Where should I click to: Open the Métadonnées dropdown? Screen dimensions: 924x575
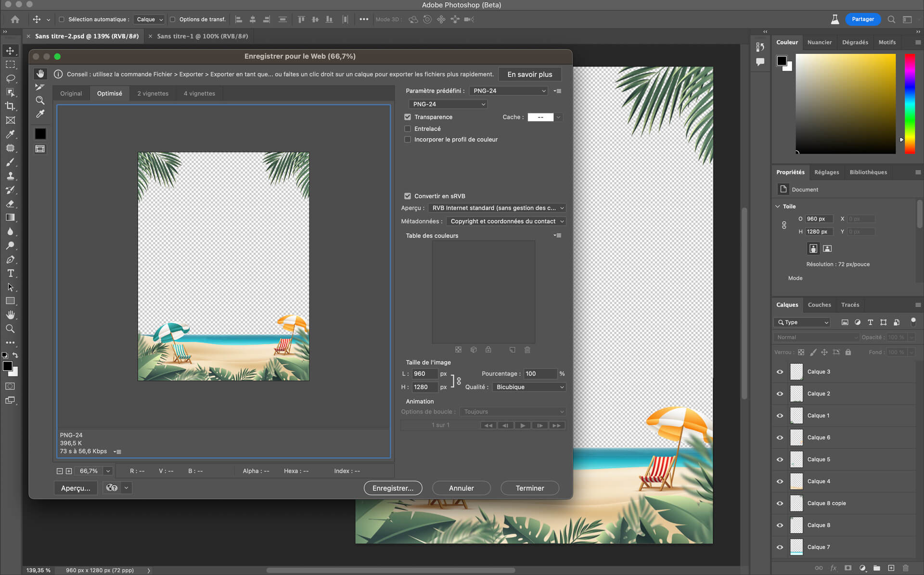coord(506,221)
